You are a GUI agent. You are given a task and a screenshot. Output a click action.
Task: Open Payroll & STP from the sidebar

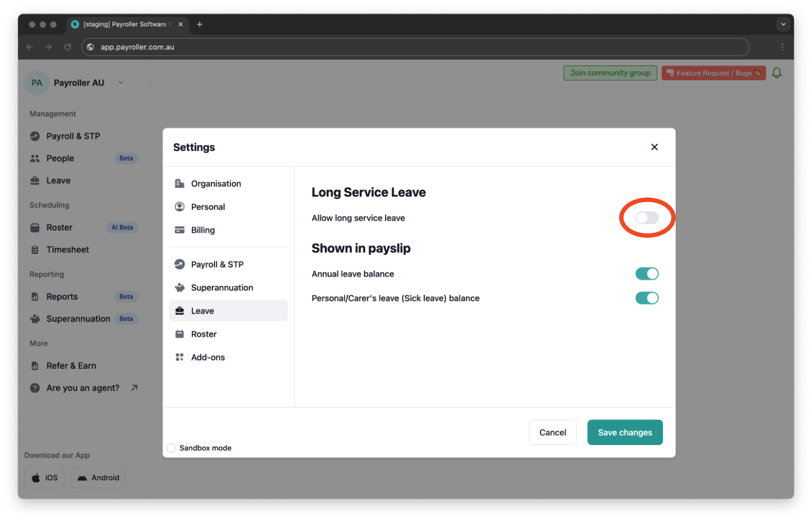[73, 136]
